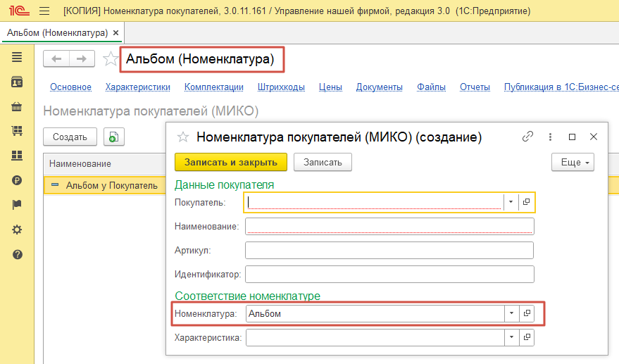
Task: Focus the Наименование input field
Action: [389, 226]
